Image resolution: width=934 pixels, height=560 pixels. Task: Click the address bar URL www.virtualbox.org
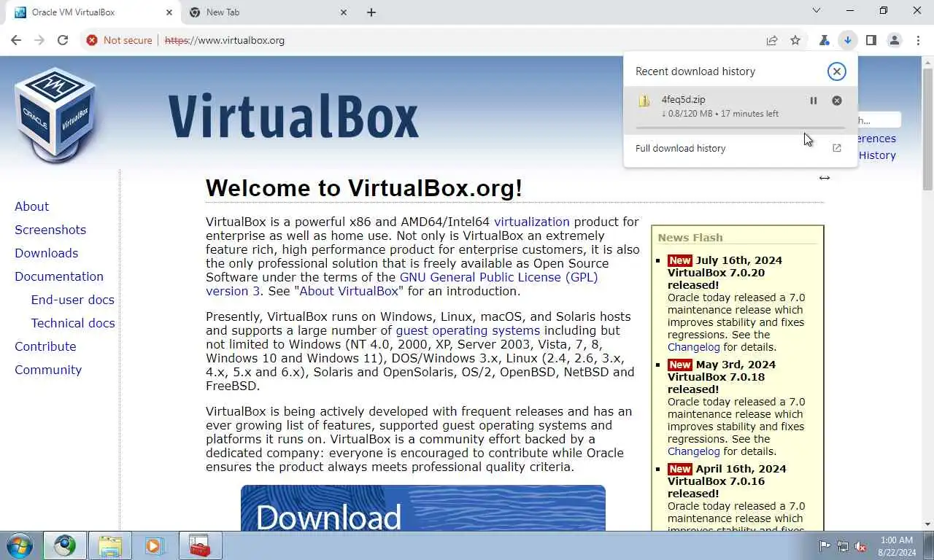pos(225,40)
